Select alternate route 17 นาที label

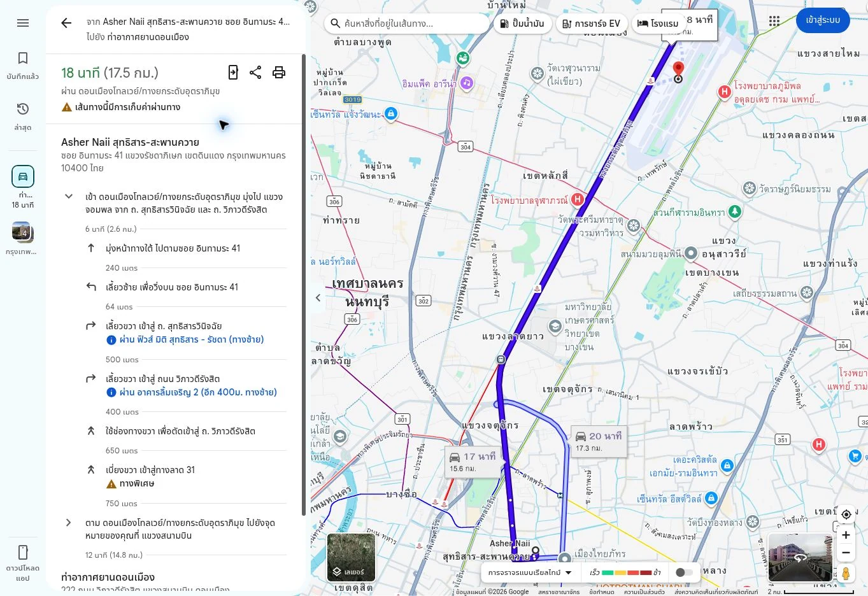(474, 462)
